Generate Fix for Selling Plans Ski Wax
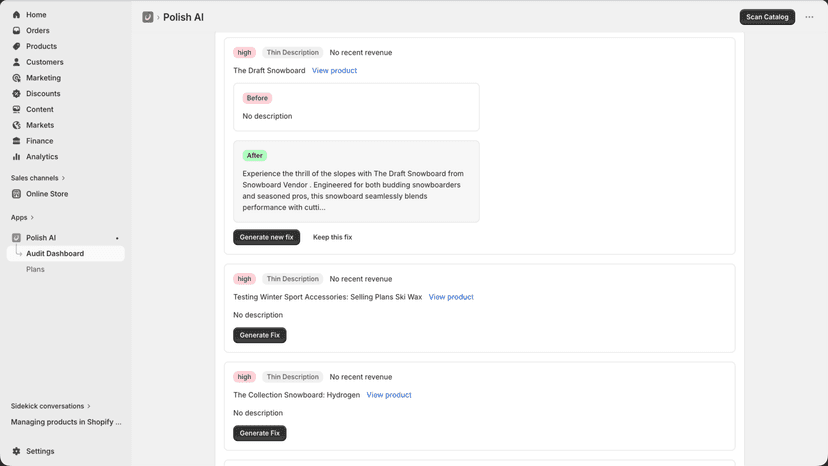Image resolution: width=828 pixels, height=466 pixels. coord(259,335)
